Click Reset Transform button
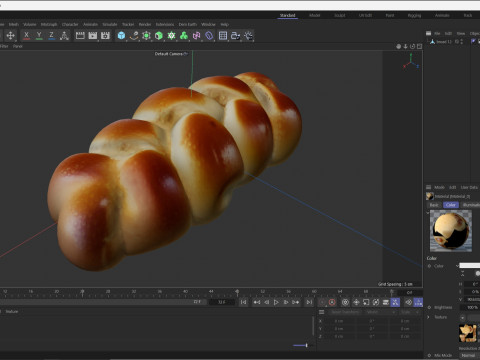This screenshot has width=480, height=360. click(345, 312)
